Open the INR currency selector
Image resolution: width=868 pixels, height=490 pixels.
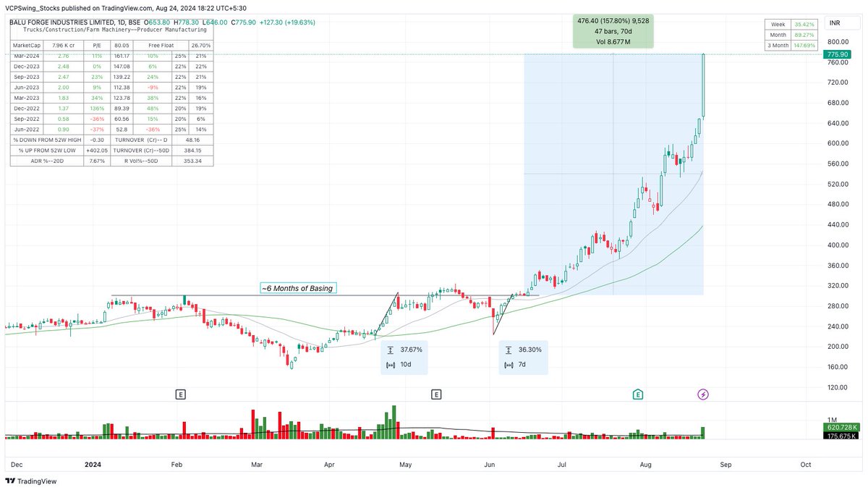point(844,25)
